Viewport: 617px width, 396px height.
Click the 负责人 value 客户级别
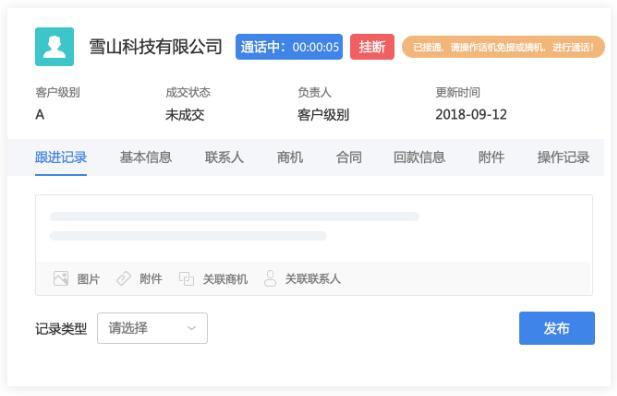pos(323,115)
